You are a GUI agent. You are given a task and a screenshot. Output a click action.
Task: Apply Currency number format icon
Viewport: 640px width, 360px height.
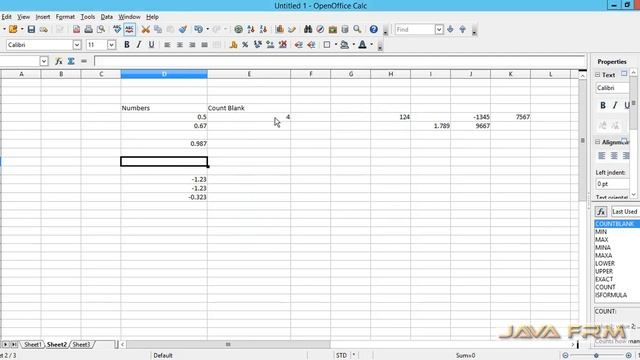(x=233, y=45)
